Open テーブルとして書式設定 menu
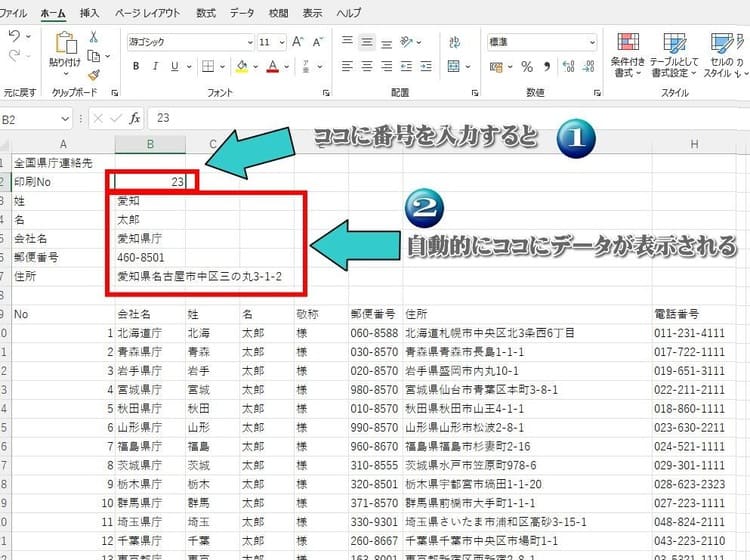Screen dimensions: 750x560 [x=674, y=55]
